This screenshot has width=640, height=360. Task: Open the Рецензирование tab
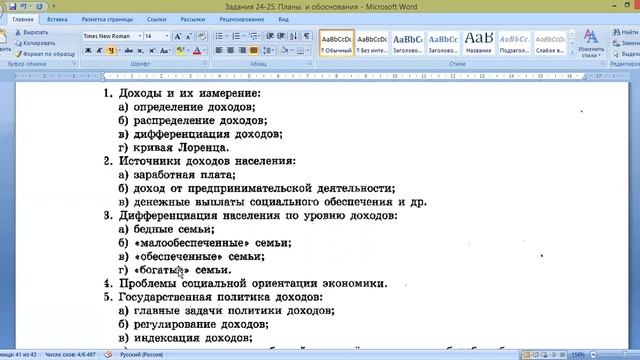coord(242,19)
